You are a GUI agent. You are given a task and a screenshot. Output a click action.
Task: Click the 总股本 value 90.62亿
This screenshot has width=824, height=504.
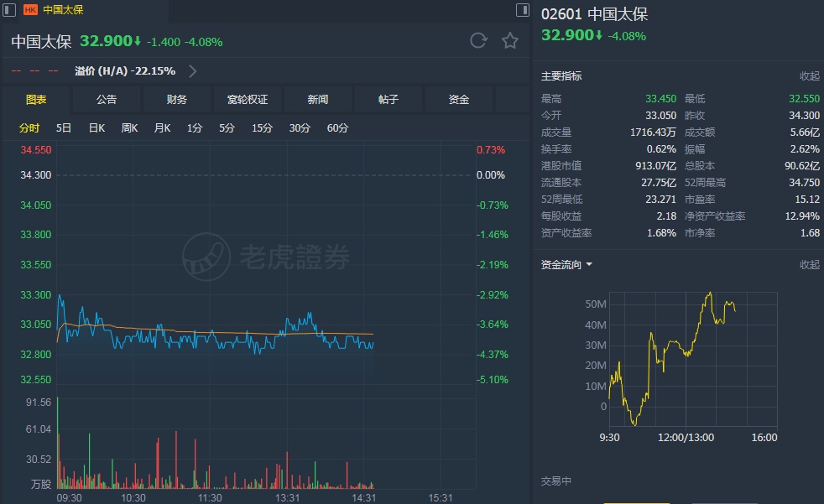(802, 166)
